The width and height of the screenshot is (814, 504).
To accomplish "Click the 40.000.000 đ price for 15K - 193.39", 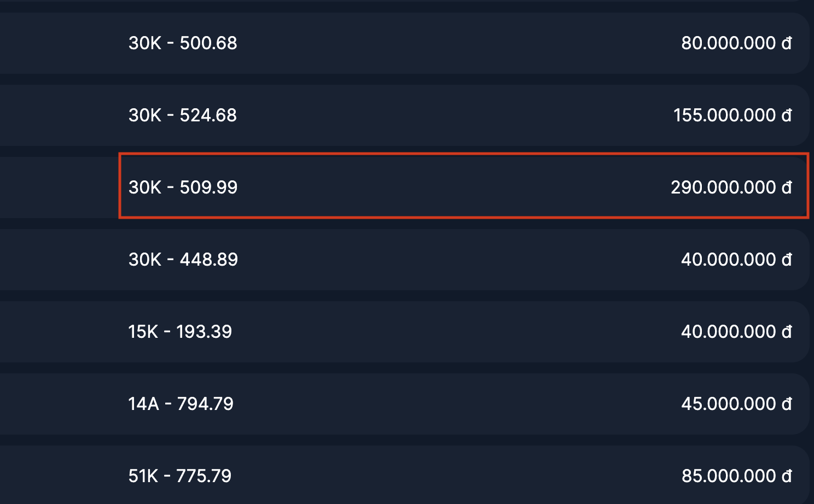I will pos(736,332).
